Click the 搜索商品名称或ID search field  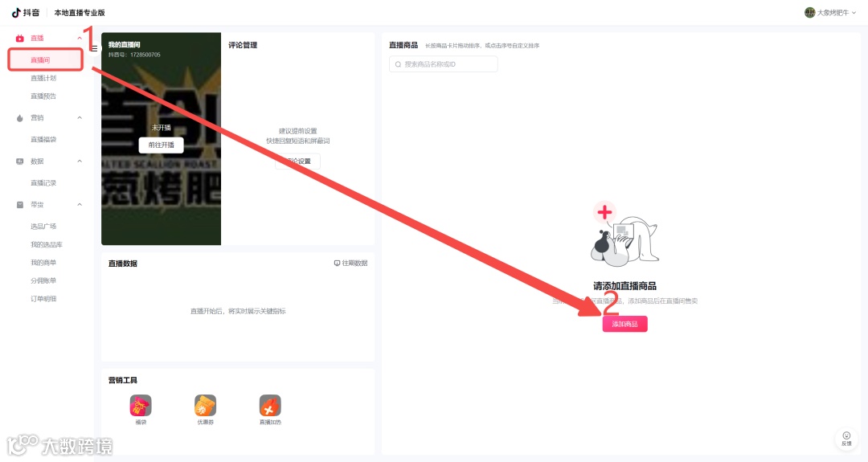444,64
